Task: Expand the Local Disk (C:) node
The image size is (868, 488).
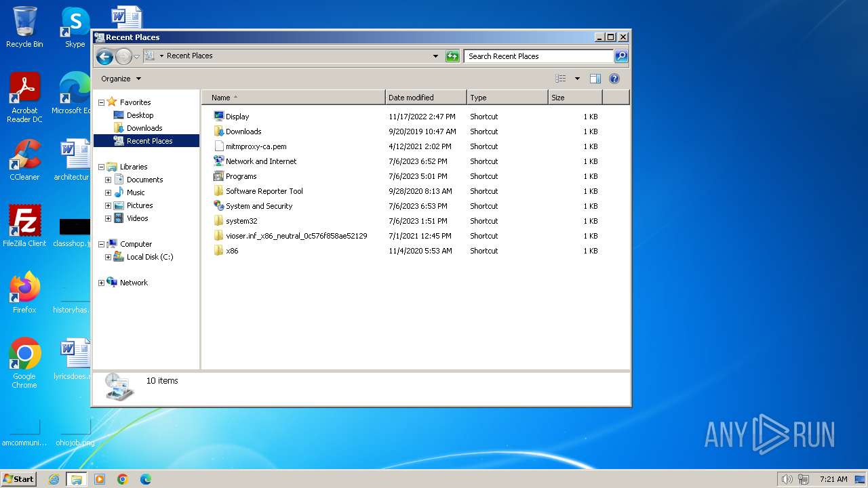Action: [108, 257]
